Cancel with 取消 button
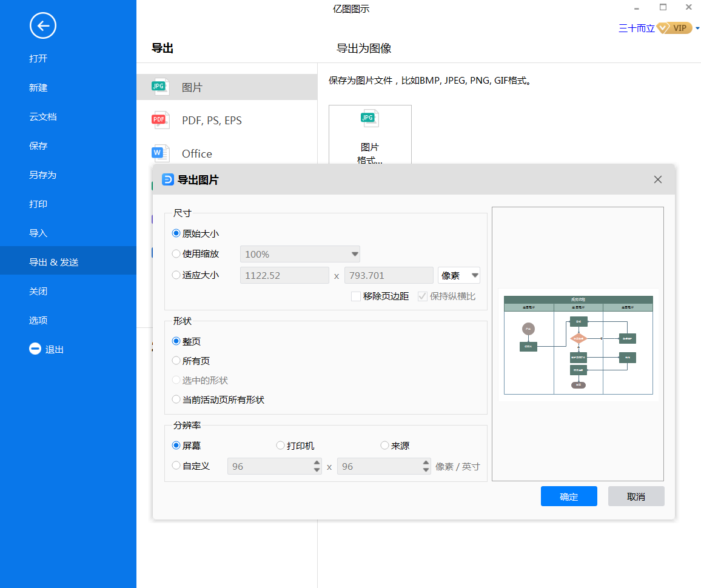 pos(636,496)
